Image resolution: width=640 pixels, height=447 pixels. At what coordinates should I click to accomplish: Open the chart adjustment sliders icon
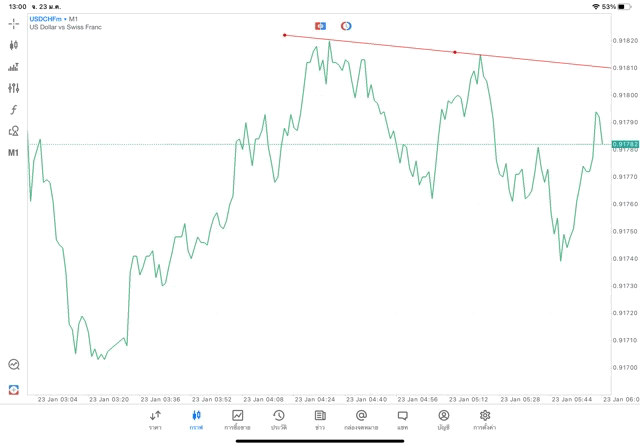(x=14, y=88)
